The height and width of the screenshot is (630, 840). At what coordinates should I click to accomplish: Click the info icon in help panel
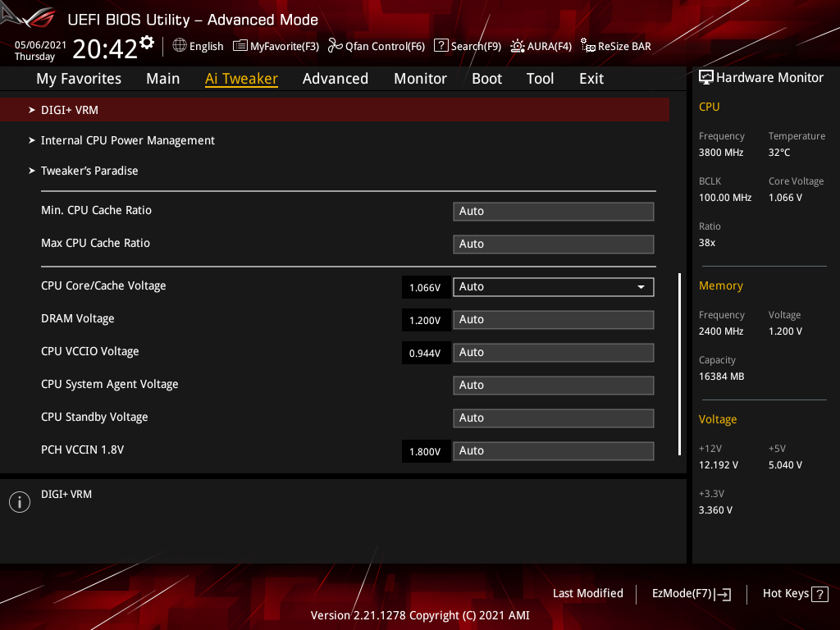coord(20,502)
